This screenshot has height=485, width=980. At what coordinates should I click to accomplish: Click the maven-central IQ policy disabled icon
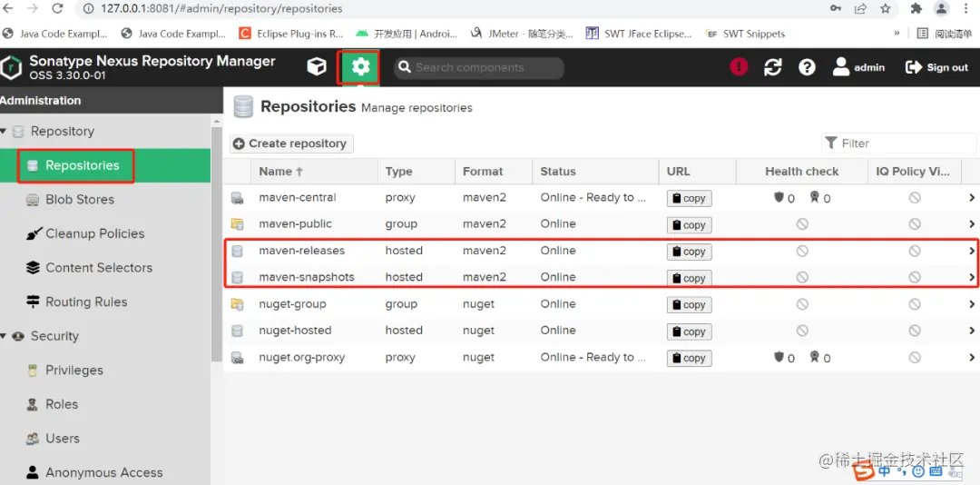(915, 198)
